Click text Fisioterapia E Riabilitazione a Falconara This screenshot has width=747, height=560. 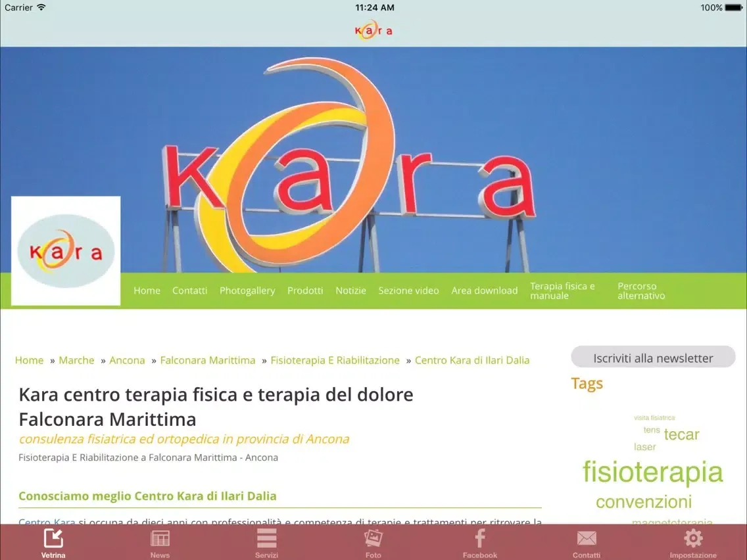[148, 457]
